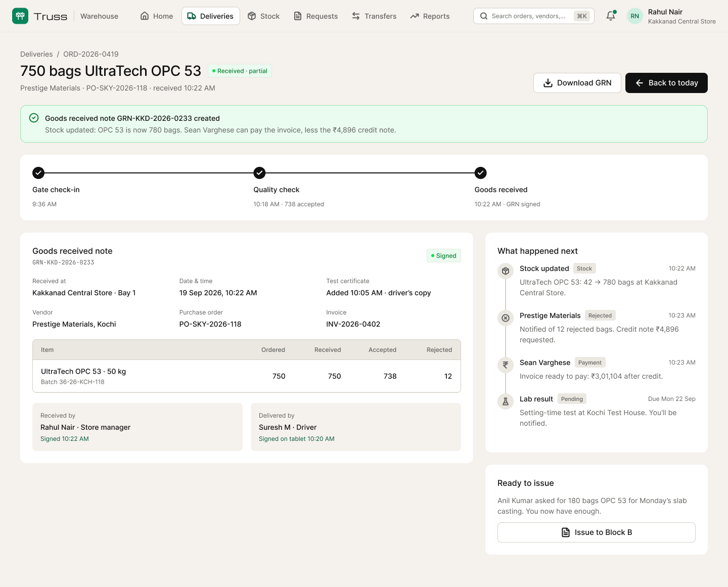728x587 pixels.
Task: Download the GRN document
Action: coord(577,83)
